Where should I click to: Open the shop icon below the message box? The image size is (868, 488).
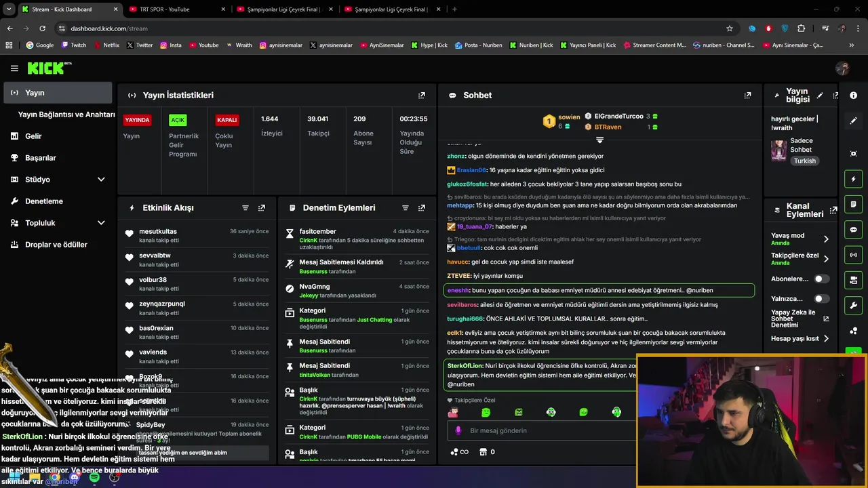pyautogui.click(x=484, y=452)
